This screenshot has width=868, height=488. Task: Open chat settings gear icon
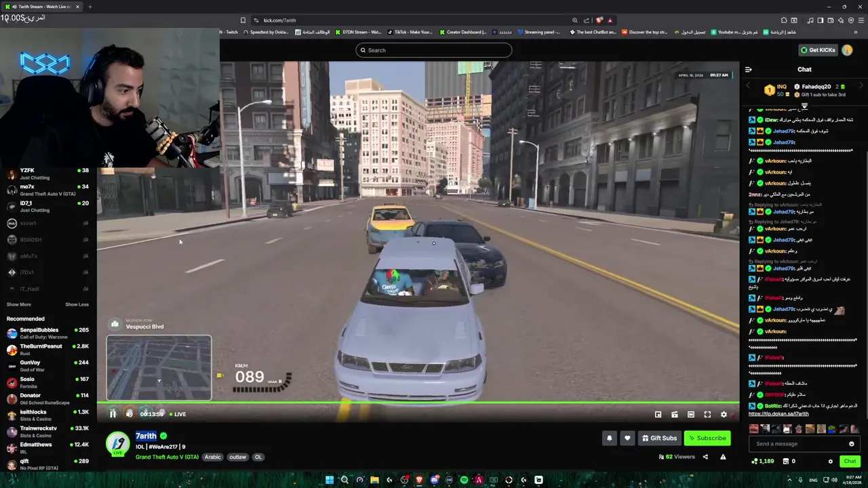[831, 462]
